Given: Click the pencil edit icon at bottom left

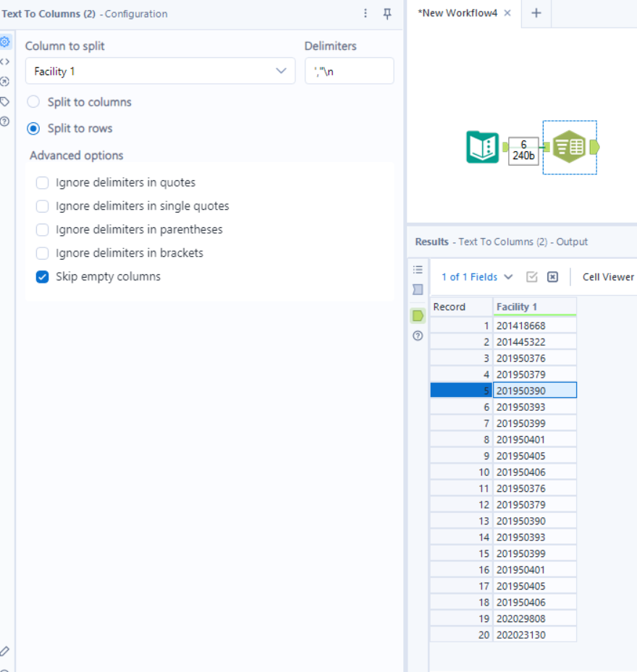Looking at the screenshot, I should click(5, 651).
